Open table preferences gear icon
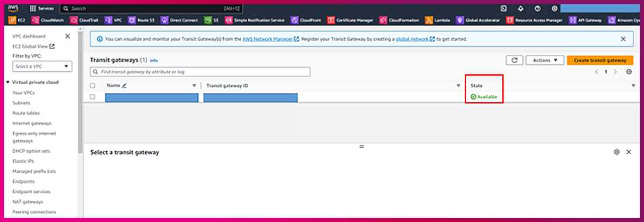 click(x=629, y=72)
